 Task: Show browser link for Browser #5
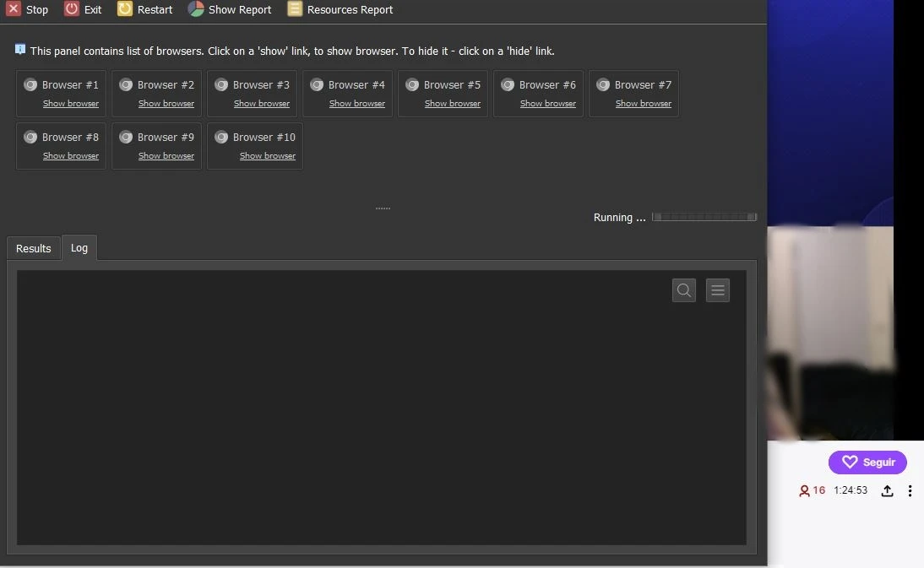coord(453,104)
